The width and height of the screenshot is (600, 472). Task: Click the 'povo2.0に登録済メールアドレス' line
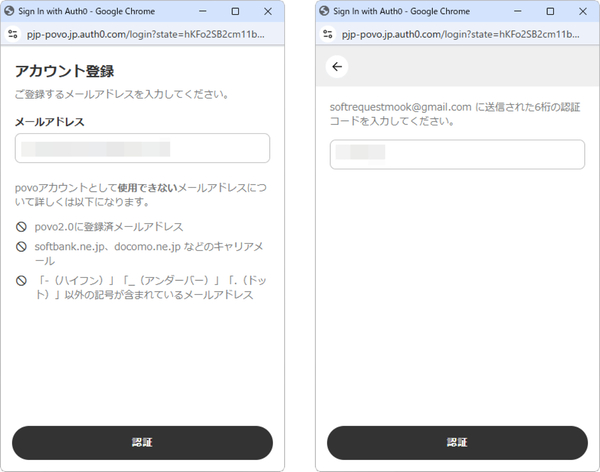pos(109,227)
